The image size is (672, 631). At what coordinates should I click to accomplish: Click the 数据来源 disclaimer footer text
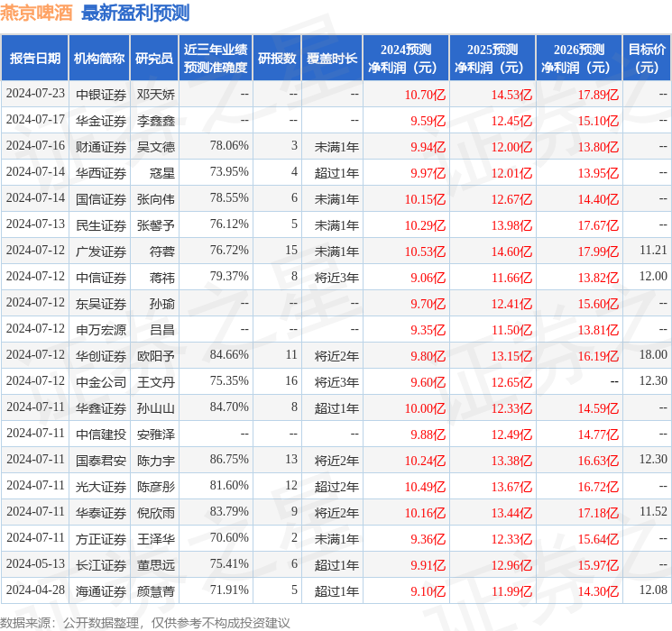(145, 622)
